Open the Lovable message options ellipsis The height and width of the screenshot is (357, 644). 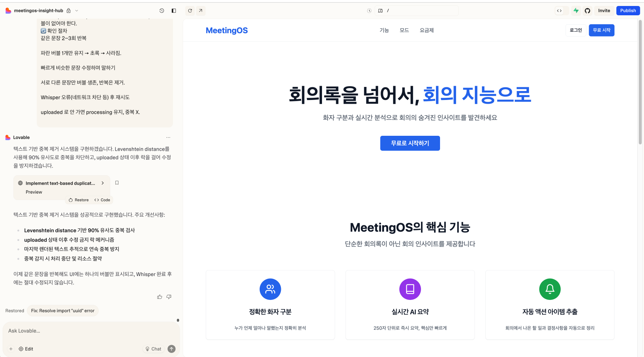(x=168, y=138)
